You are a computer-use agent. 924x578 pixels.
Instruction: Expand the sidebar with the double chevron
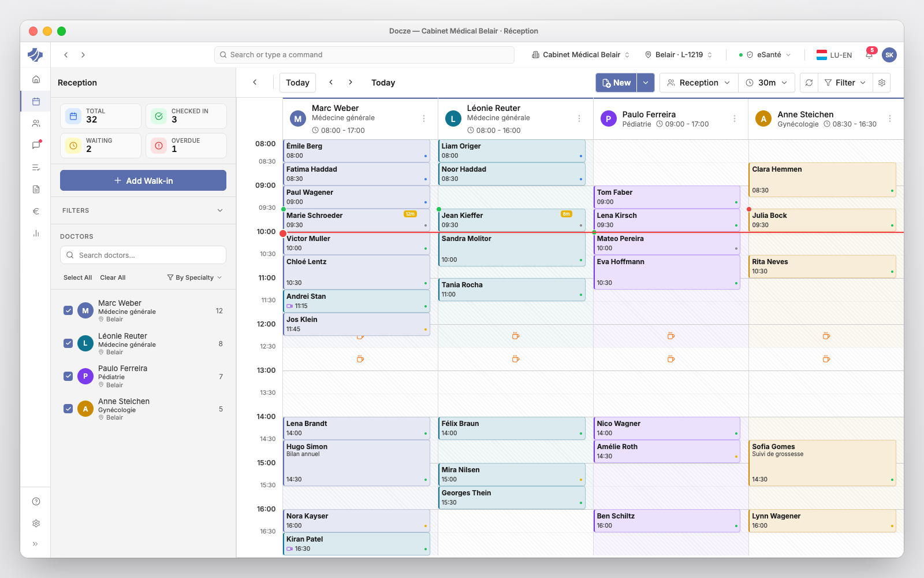36,544
